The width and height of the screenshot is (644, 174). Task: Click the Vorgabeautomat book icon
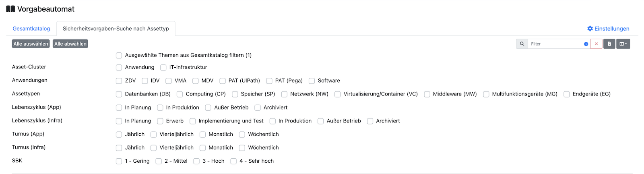pyautogui.click(x=10, y=9)
